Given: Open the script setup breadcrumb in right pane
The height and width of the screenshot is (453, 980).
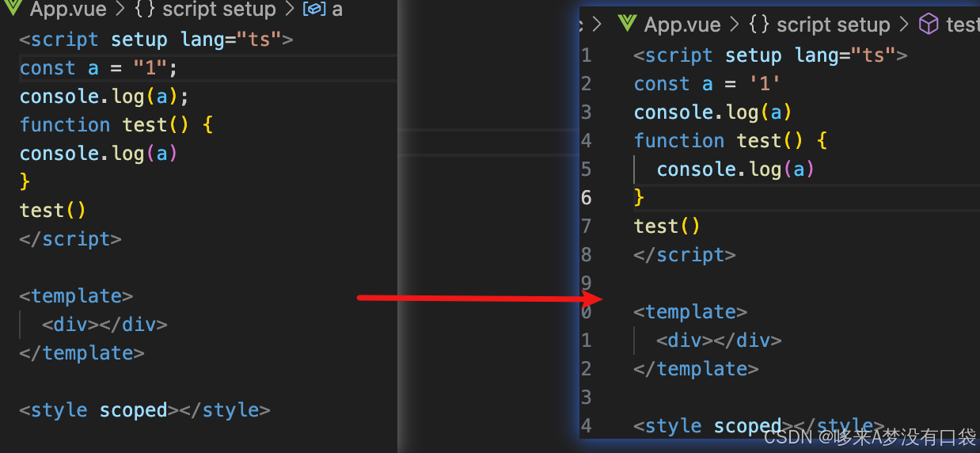Looking at the screenshot, I should 833,25.
